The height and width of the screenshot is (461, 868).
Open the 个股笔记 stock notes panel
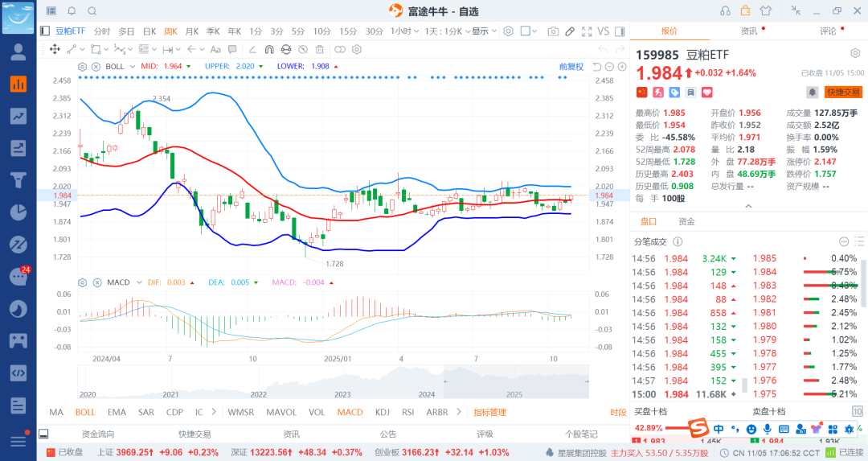(x=581, y=434)
